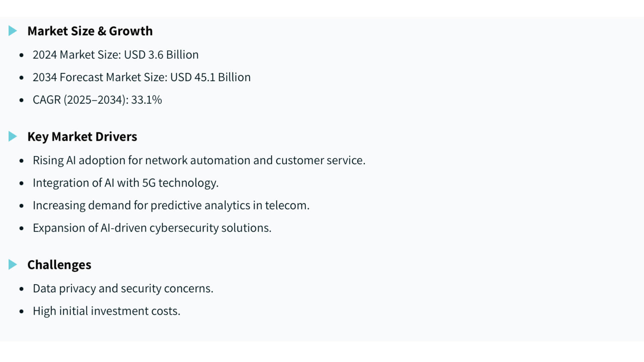Image resolution: width=644 pixels, height=362 pixels.
Task: Click the 2034 Forecast Market Size line
Action: tap(142, 77)
